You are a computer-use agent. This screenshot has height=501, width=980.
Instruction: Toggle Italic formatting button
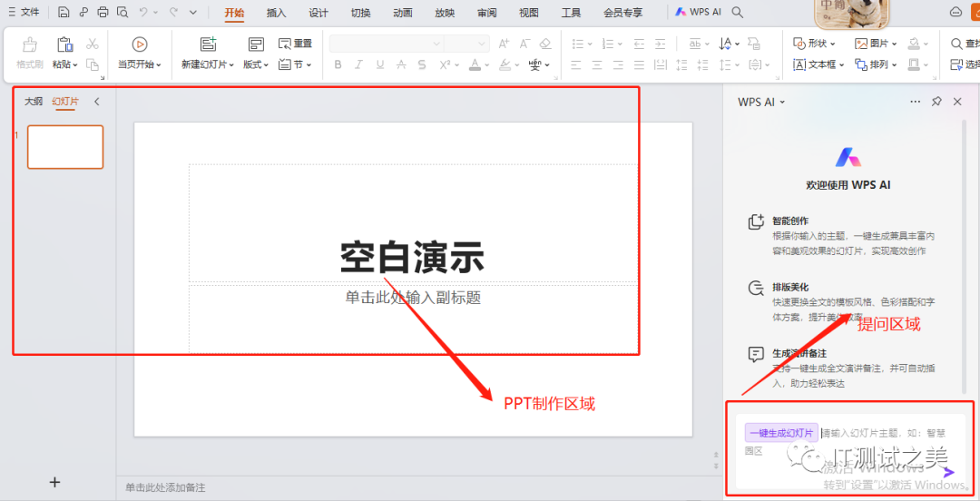point(359,64)
